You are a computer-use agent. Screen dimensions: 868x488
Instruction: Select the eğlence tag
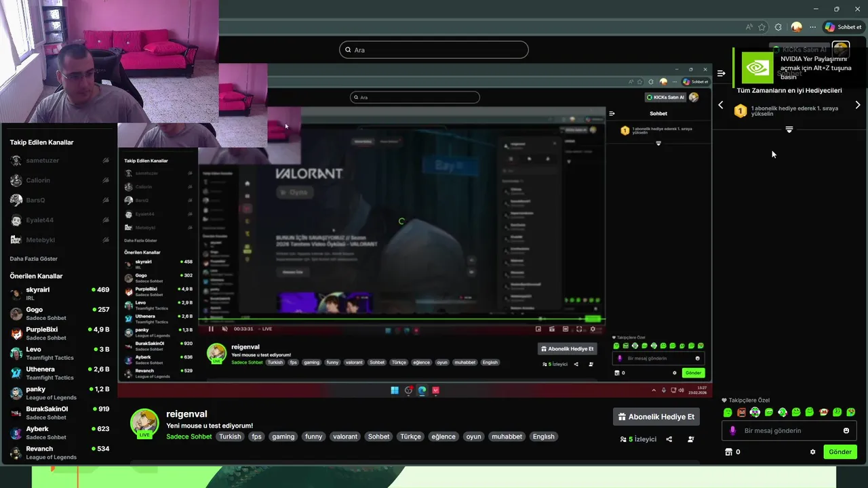coord(443,436)
